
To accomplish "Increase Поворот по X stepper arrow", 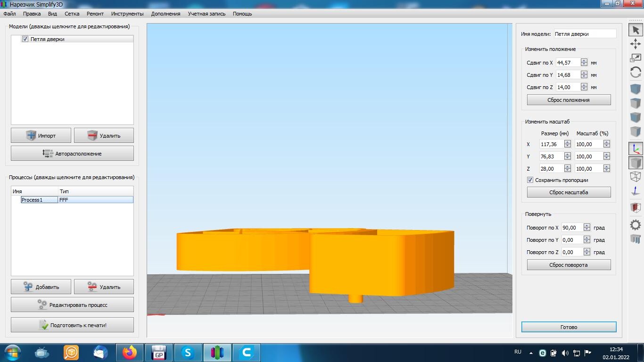I will point(586,225).
